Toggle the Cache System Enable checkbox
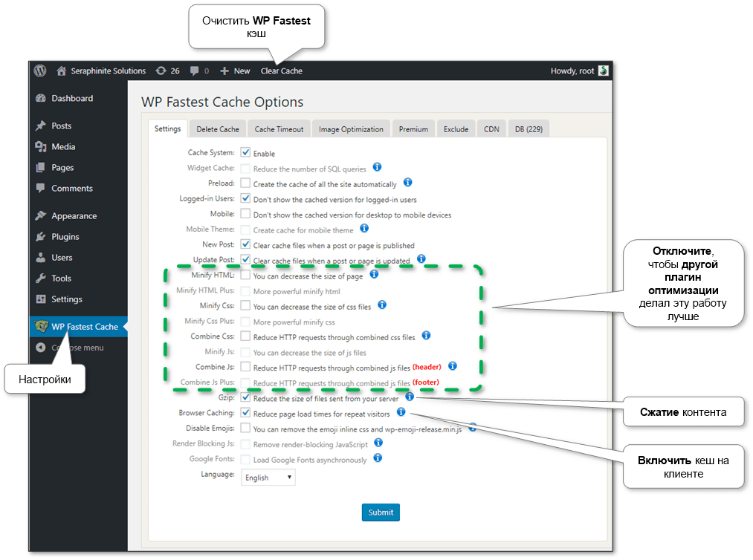The width and height of the screenshot is (753, 560). pos(245,152)
